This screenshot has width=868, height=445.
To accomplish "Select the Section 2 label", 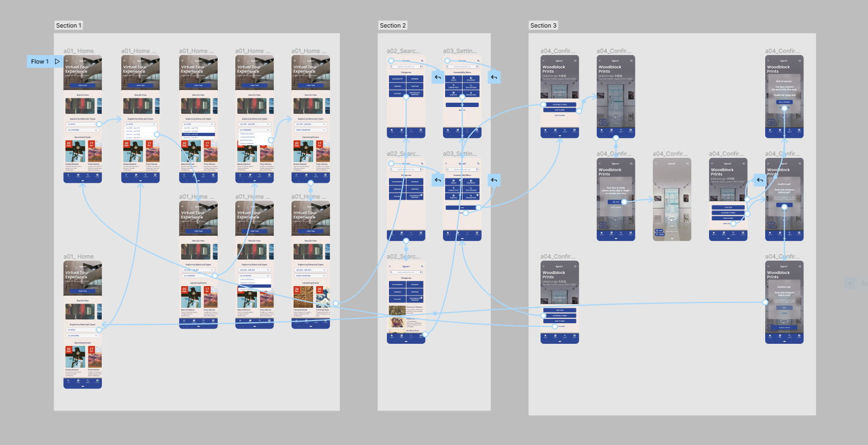I will (392, 25).
